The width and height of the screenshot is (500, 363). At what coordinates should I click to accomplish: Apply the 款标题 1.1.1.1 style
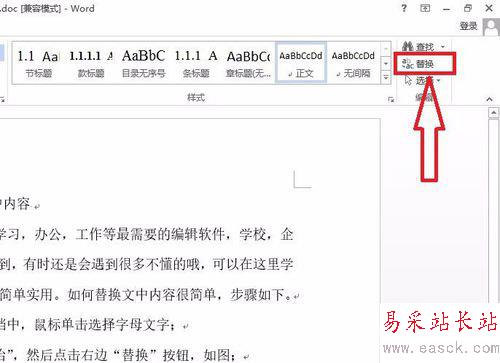point(91,63)
